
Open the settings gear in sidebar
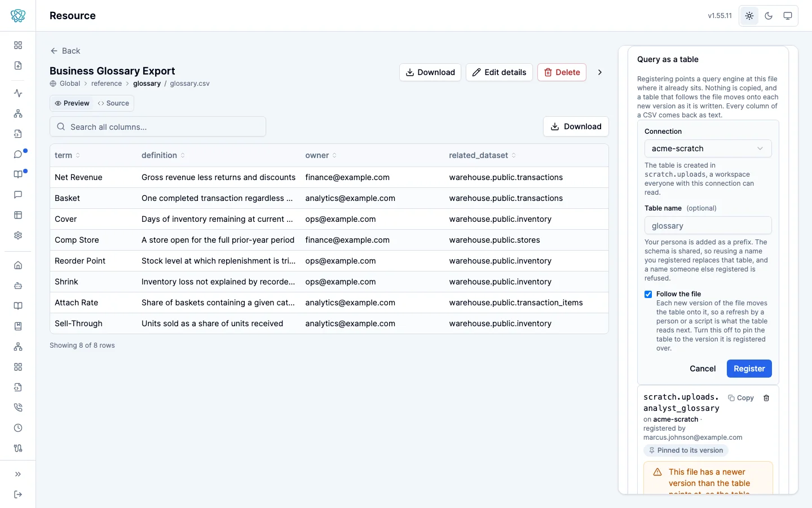point(18,235)
